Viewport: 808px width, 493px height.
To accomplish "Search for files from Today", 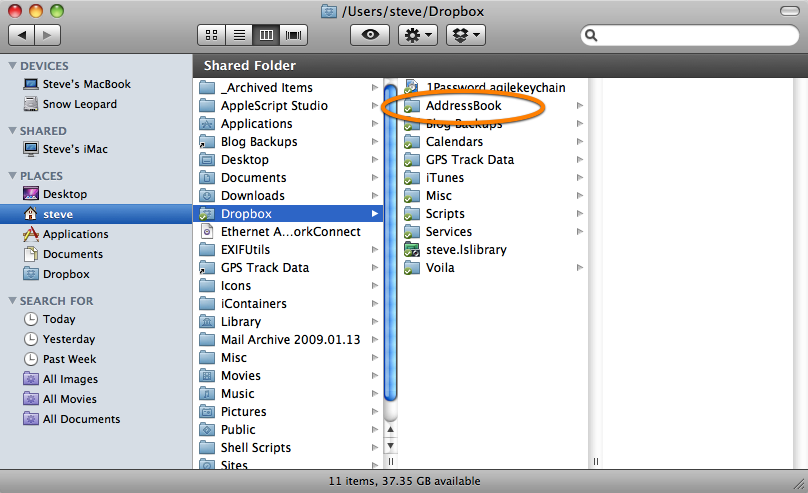I will 59,319.
